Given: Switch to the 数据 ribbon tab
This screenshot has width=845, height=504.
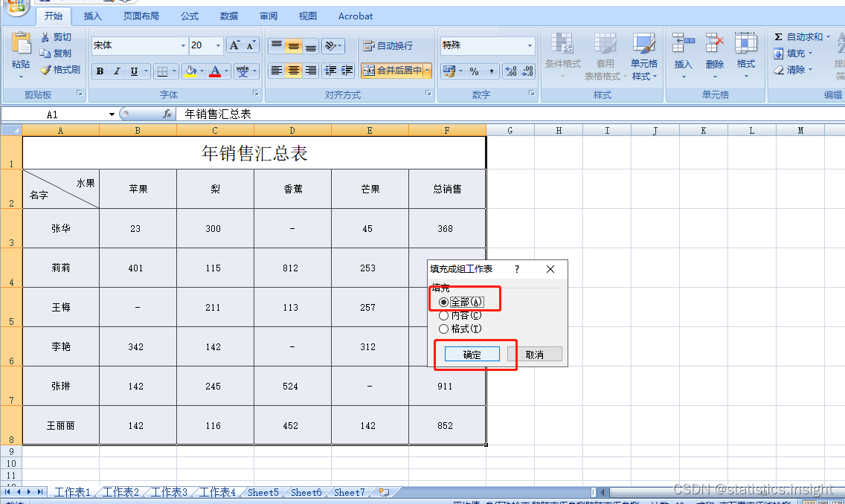Looking at the screenshot, I should tap(229, 16).
